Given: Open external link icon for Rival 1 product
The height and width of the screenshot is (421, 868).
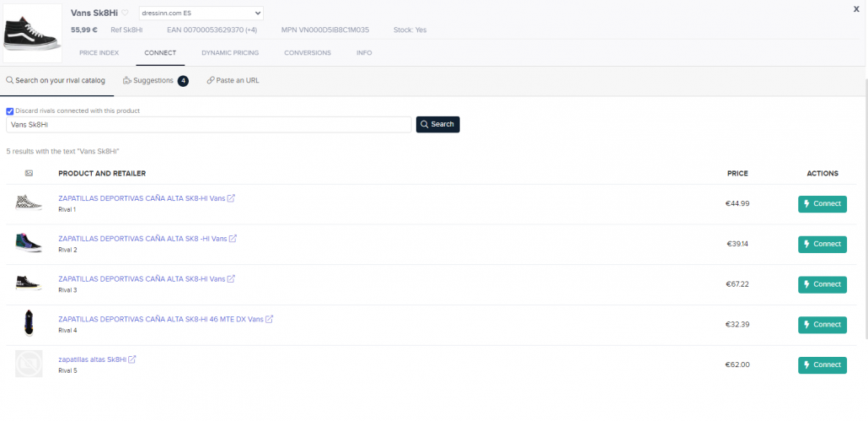Looking at the screenshot, I should [231, 198].
